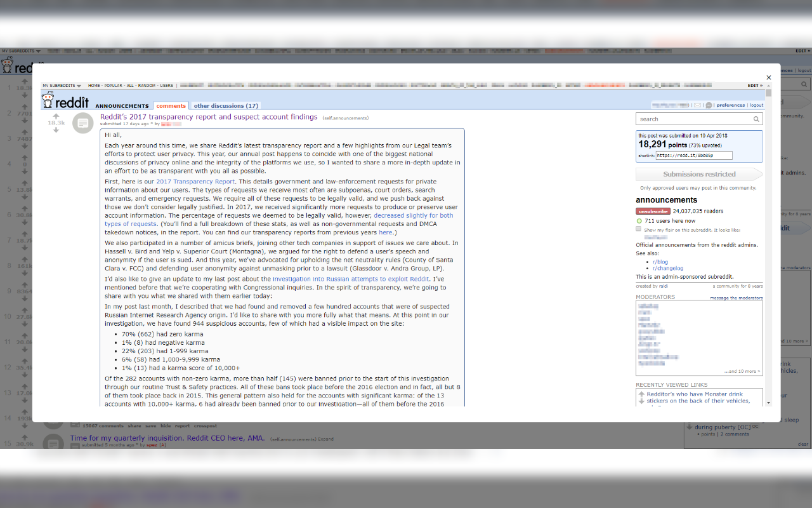The height and width of the screenshot is (508, 812).
Task: Click 'crosspost' under background post
Action: click(206, 426)
